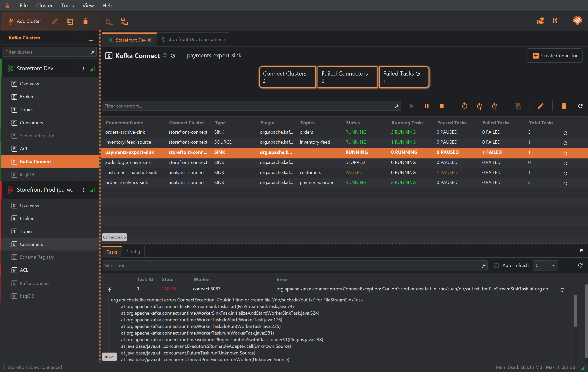Click delete connector trash icon
The height and width of the screenshot is (372, 588).
click(564, 106)
